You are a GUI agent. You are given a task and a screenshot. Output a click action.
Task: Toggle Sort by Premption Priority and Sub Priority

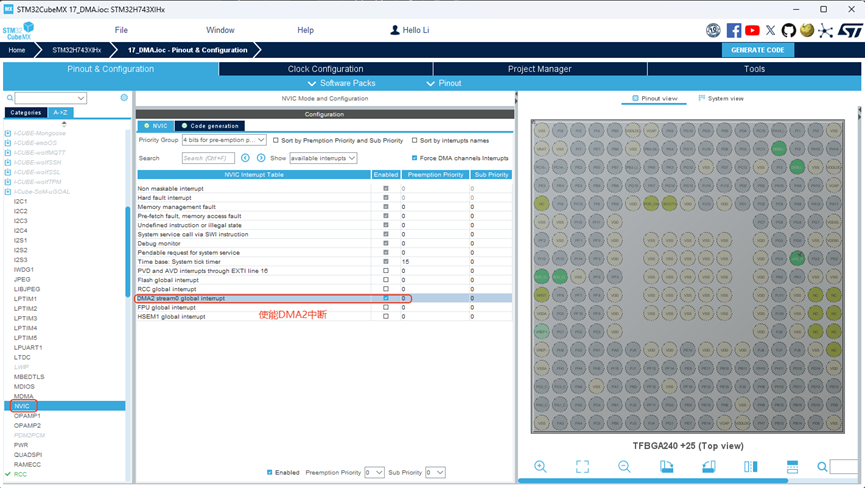coord(276,141)
